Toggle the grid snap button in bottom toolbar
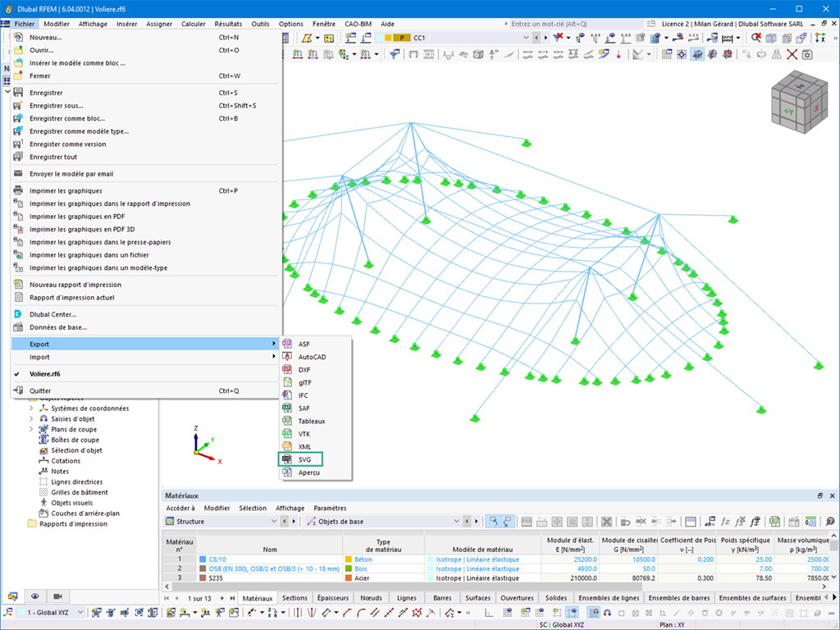 593,612
